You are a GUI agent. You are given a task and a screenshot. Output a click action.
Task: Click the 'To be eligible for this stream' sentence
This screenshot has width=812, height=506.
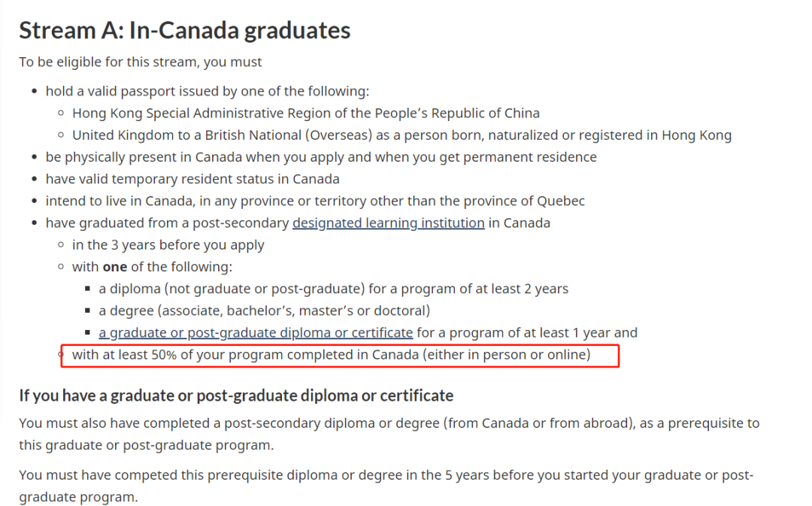click(x=141, y=62)
